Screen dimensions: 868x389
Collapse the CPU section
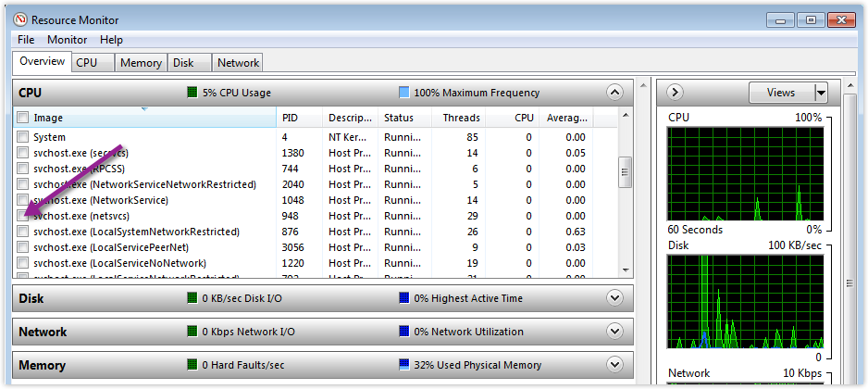point(614,93)
